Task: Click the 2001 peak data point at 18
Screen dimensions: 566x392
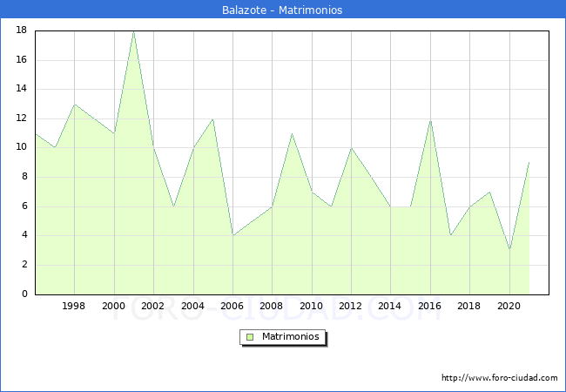Action: coord(134,31)
